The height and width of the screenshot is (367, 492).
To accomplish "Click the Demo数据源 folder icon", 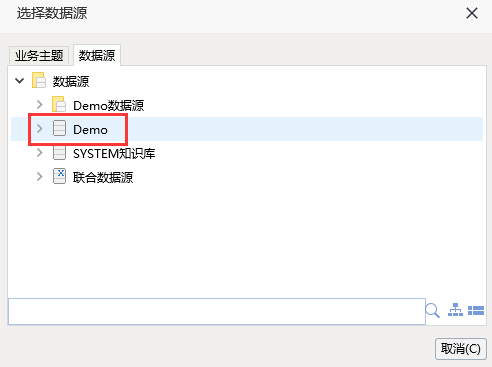I will [59, 104].
